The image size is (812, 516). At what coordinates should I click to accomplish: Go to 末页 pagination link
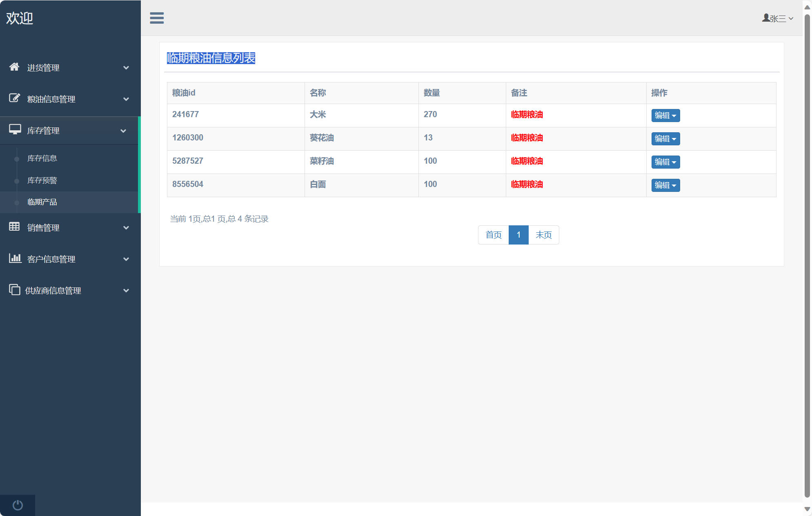click(x=543, y=235)
